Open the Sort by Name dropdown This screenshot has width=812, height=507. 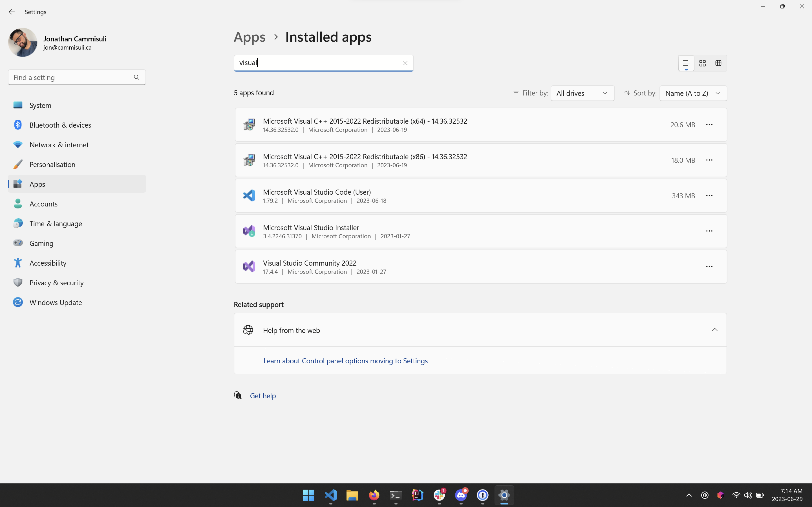(x=692, y=93)
